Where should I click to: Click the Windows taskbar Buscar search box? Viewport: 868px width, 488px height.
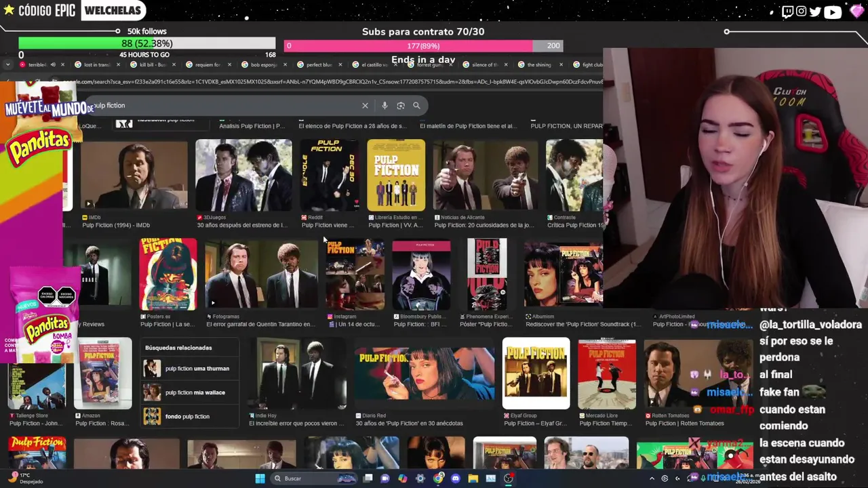(x=313, y=479)
